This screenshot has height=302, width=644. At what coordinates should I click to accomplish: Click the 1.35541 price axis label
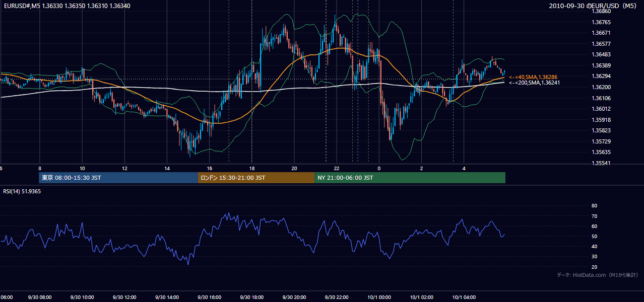(x=601, y=164)
